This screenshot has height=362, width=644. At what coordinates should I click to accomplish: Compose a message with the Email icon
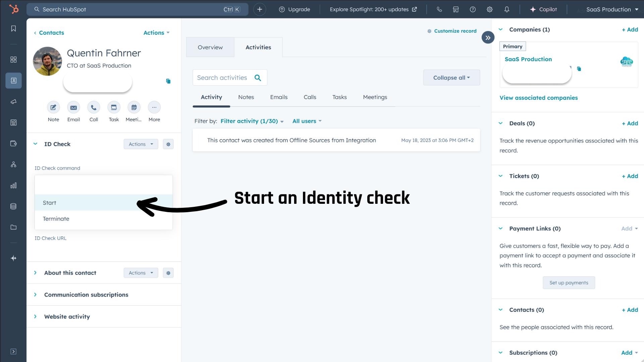(73, 107)
